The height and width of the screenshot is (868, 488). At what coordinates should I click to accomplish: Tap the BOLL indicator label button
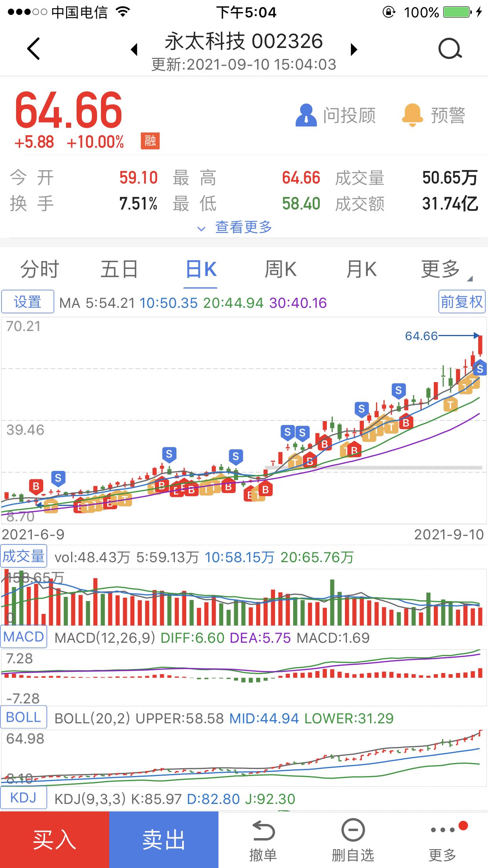point(24,717)
